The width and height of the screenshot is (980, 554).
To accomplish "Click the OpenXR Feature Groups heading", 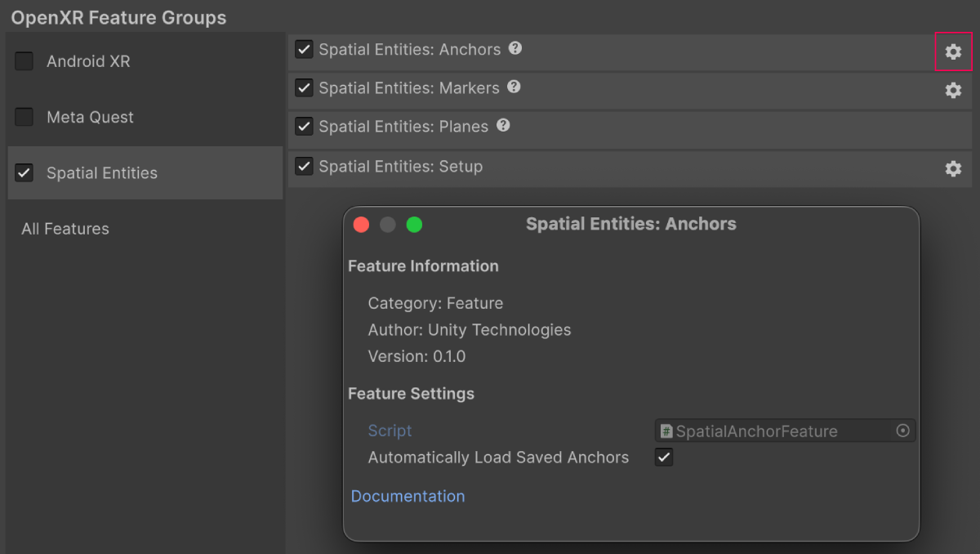I will (x=118, y=17).
